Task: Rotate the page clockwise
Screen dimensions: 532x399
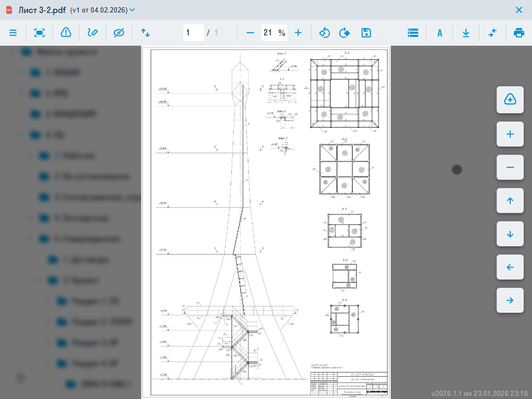Action: 344,33
